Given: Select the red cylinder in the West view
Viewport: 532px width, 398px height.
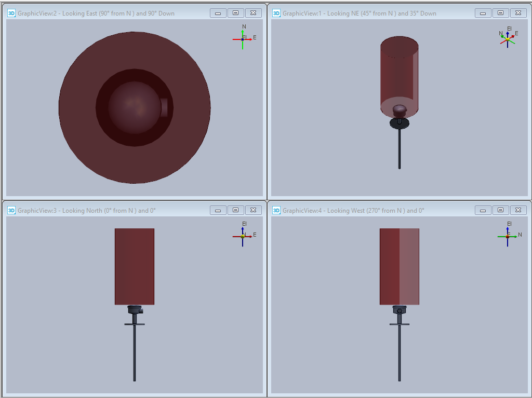Looking at the screenshot, I should click(x=400, y=267).
